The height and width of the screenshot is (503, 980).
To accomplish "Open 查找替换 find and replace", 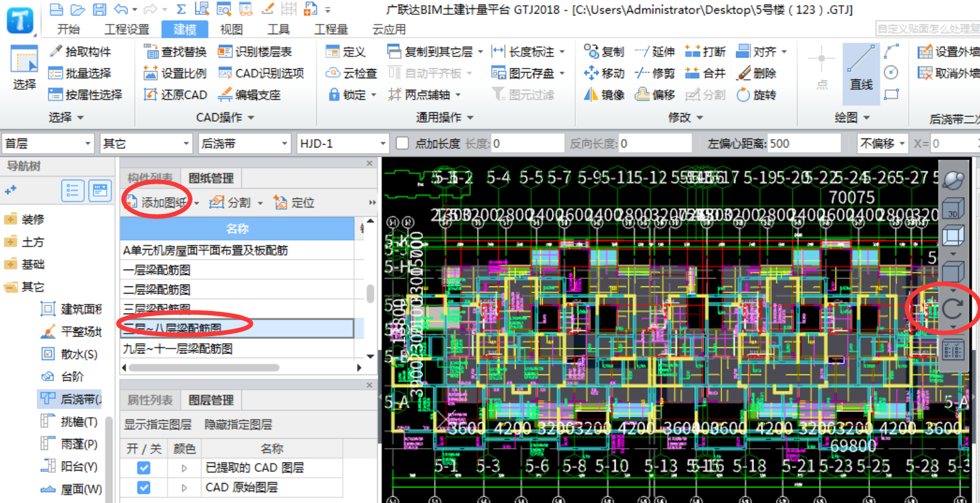I will pyautogui.click(x=175, y=52).
